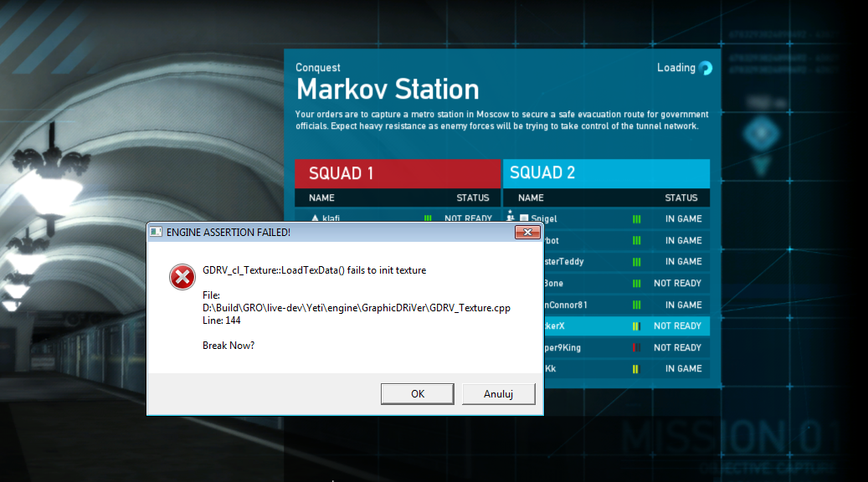The image size is (868, 482).
Task: Click sterTeddy player name
Action: click(x=564, y=261)
